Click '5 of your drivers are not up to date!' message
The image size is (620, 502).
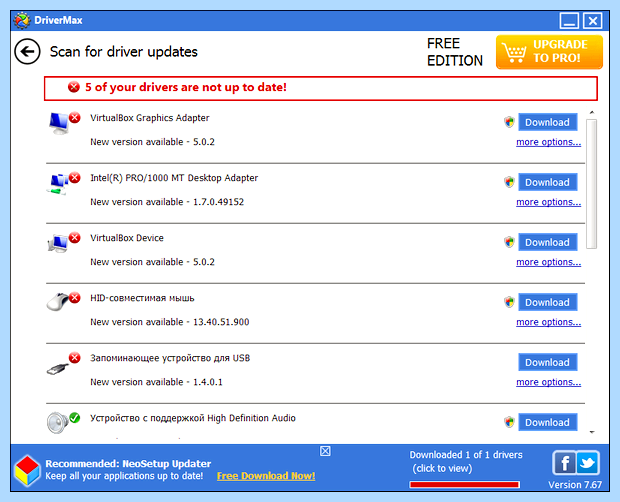click(x=186, y=87)
